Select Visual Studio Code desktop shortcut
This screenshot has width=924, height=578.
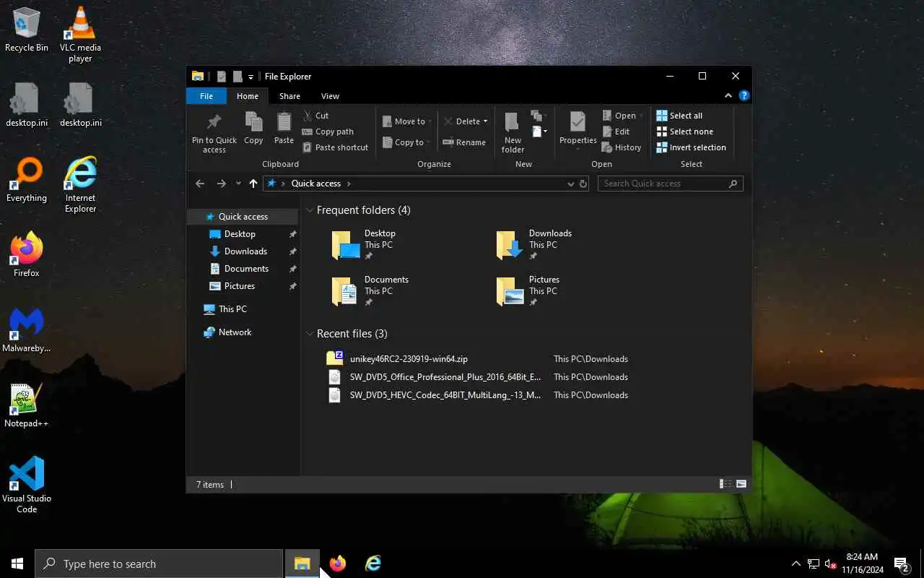(27, 484)
